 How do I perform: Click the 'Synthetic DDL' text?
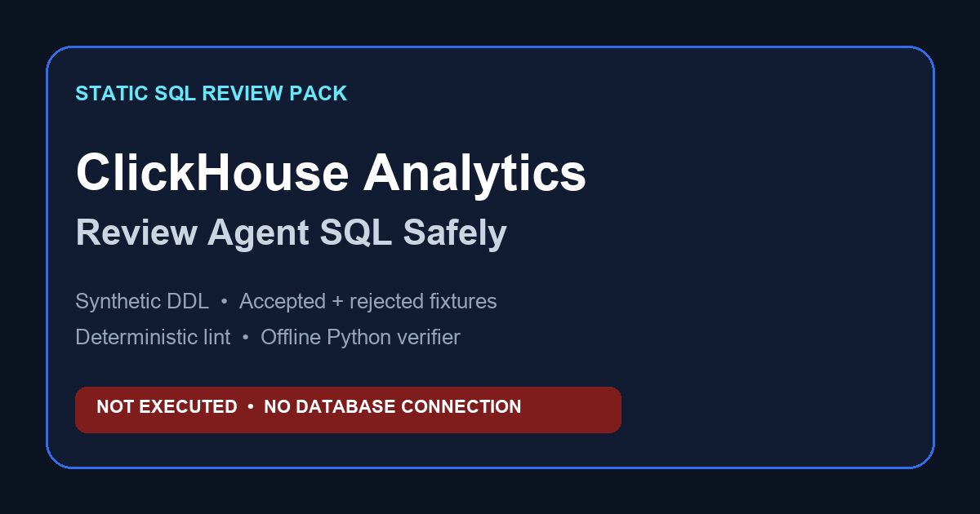click(x=142, y=302)
